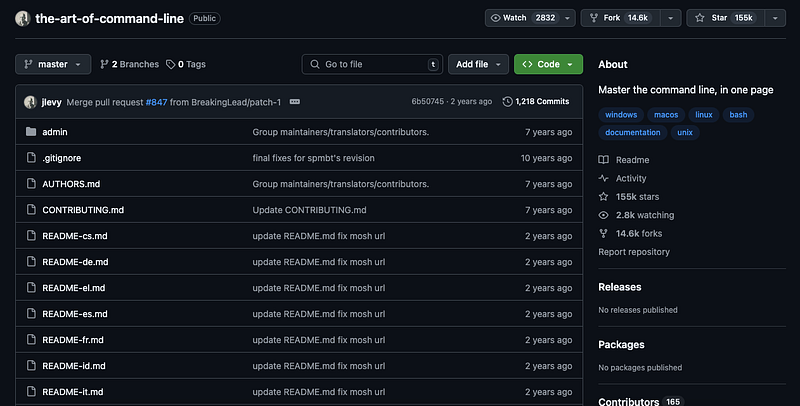800x406 pixels.
Task: Open the green Code dropdown
Action: (x=548, y=64)
